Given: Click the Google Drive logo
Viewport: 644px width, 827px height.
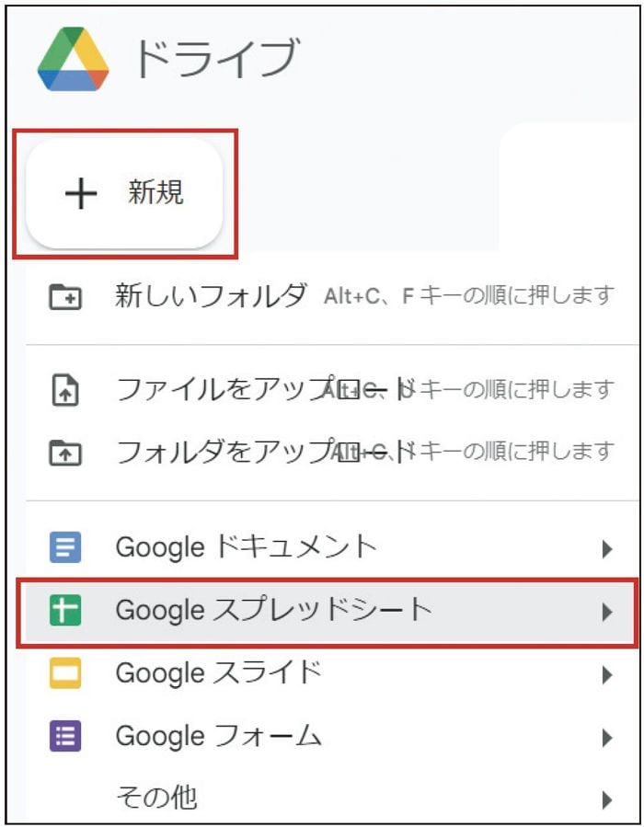Looking at the screenshot, I should click(73, 59).
